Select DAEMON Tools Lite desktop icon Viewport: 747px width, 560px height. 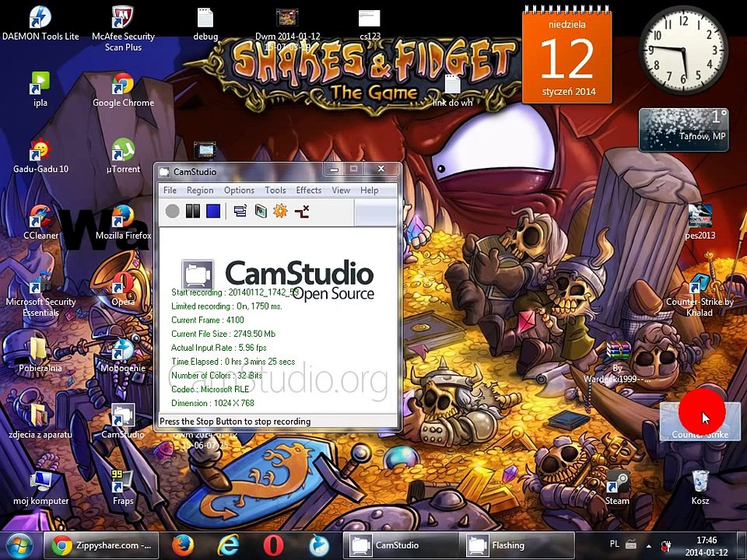[40, 24]
